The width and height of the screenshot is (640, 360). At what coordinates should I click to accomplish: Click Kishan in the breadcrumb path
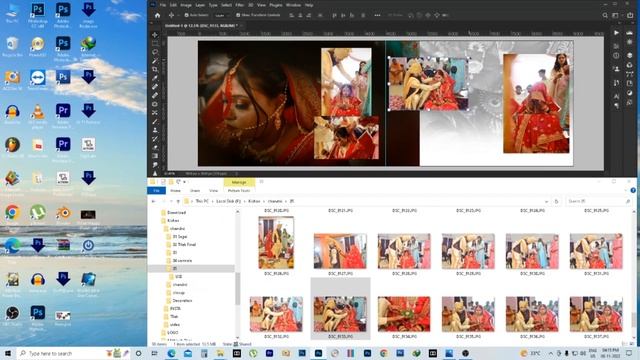tap(254, 201)
